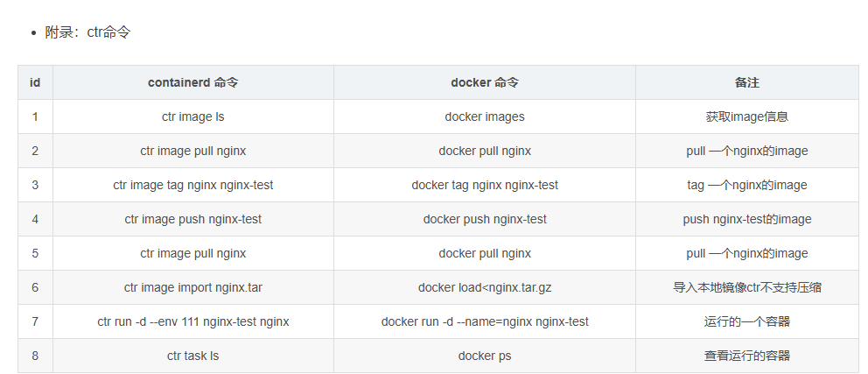Click 'docker load<nginx.tar.gz' cell
Image resolution: width=868 pixels, height=374 pixels.
click(485, 287)
